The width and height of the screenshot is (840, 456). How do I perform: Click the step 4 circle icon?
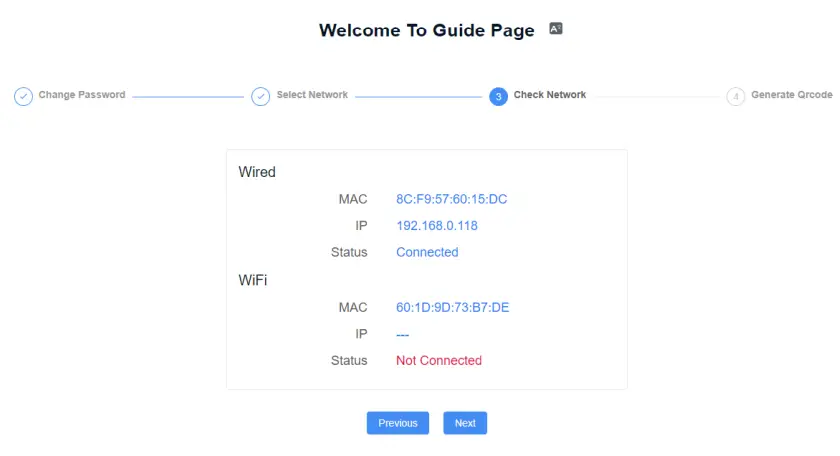point(736,96)
